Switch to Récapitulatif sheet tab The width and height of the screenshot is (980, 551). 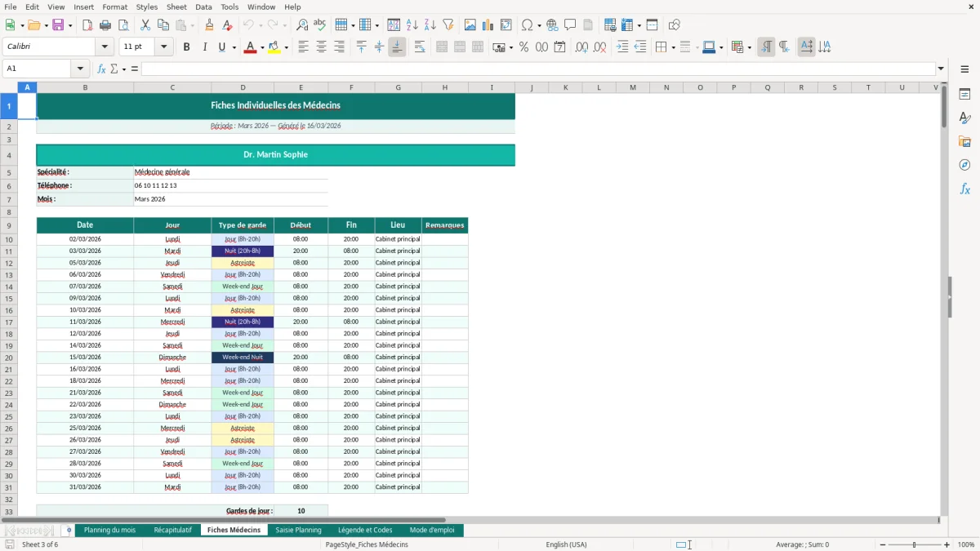pyautogui.click(x=172, y=531)
